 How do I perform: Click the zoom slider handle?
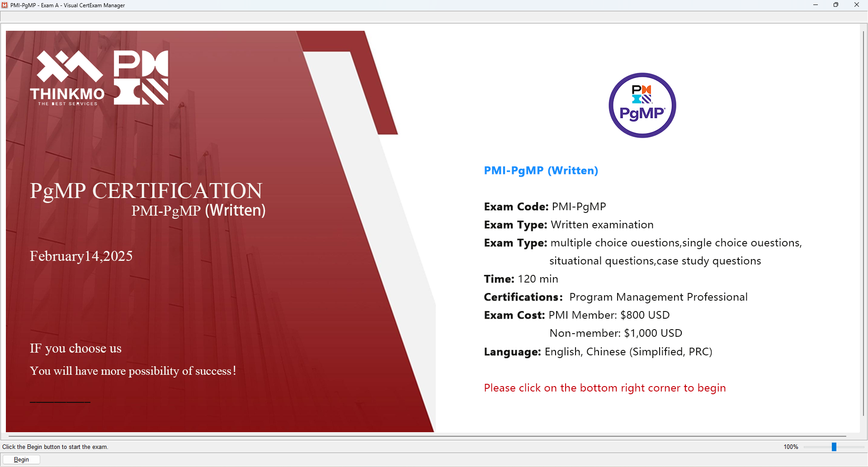(x=834, y=447)
